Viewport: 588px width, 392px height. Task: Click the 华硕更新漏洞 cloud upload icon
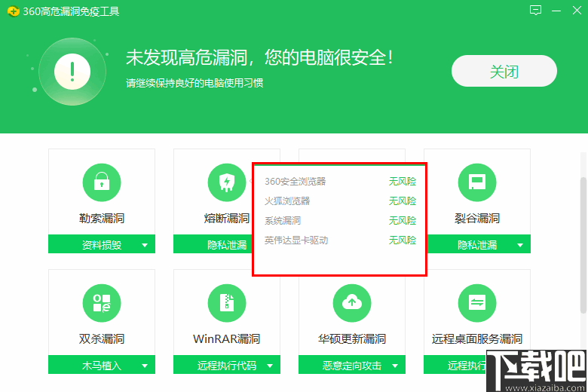[352, 303]
